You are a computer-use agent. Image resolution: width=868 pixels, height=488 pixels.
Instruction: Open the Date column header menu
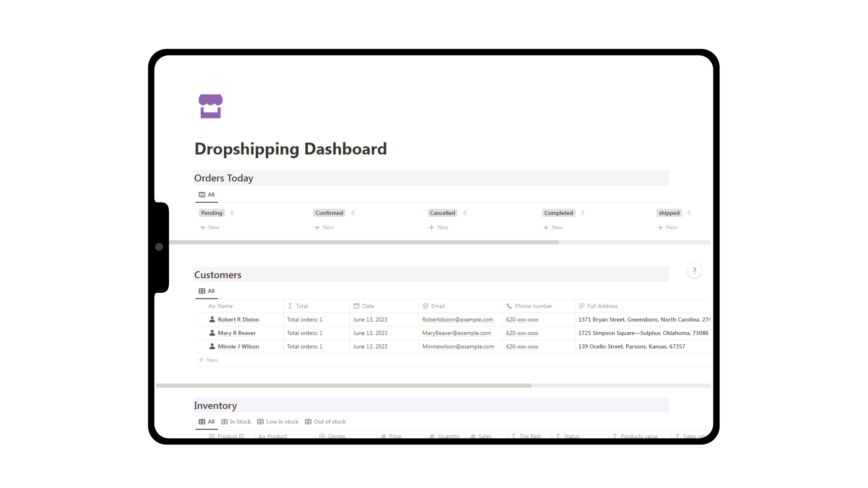tap(368, 306)
